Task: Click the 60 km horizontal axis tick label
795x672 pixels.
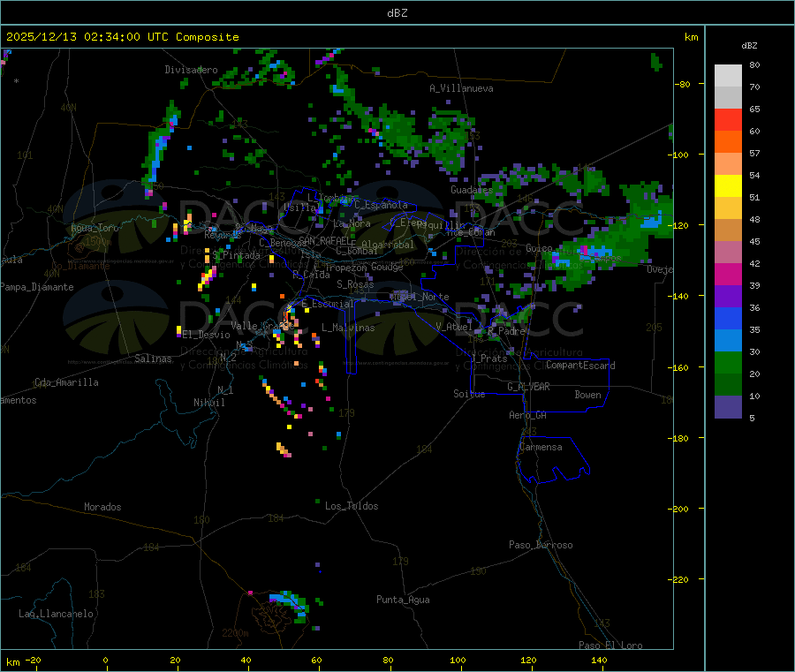Action: tap(316, 660)
